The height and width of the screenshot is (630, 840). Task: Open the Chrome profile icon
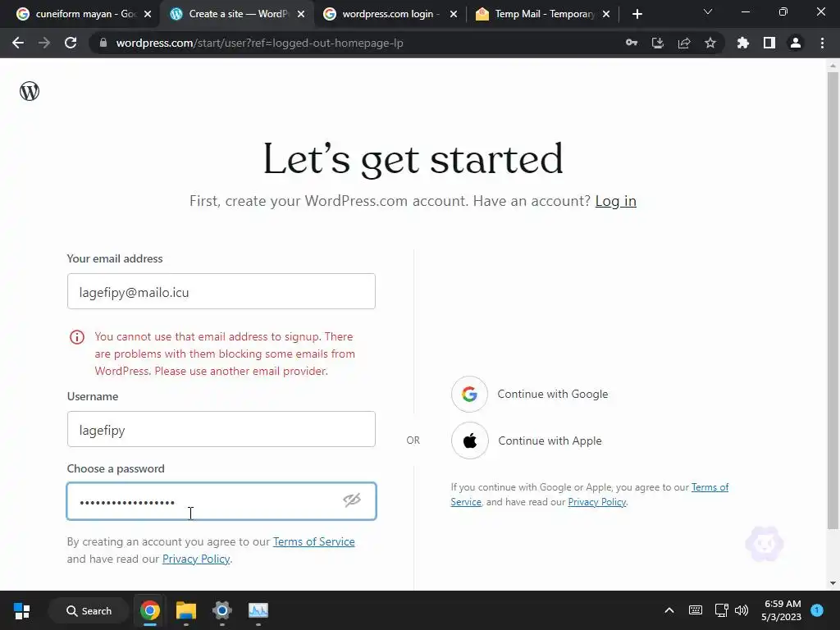click(x=796, y=43)
